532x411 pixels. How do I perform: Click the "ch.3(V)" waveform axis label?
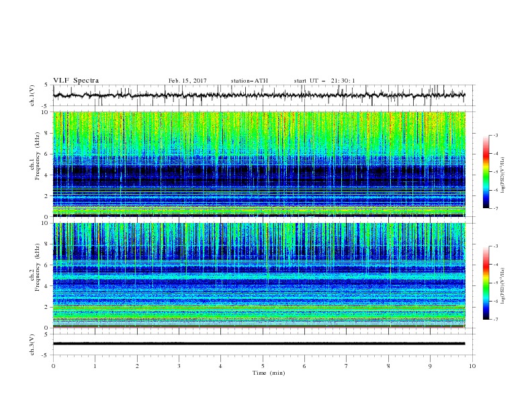tap(32, 345)
